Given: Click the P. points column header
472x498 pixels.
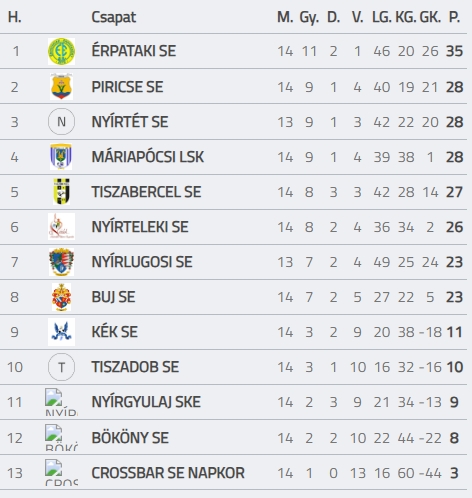Looking at the screenshot, I should click(455, 17).
